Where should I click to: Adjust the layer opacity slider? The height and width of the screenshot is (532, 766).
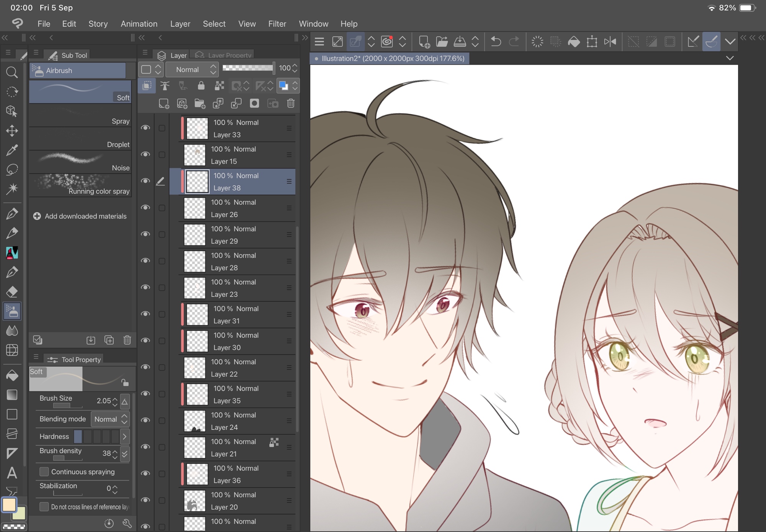(x=248, y=68)
